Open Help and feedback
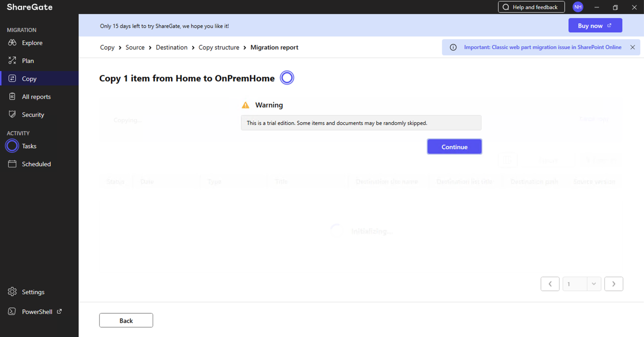Screen dimensions: 644x337 pos(531,7)
